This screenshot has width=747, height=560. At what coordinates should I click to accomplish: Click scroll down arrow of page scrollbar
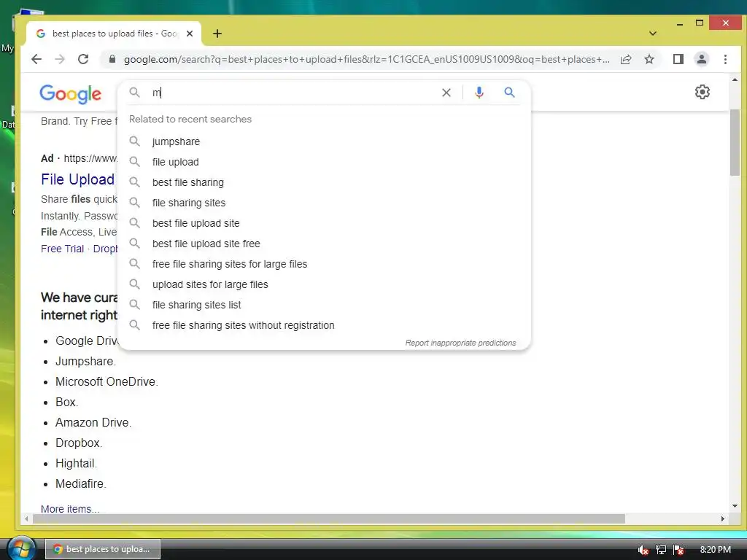(x=735, y=506)
